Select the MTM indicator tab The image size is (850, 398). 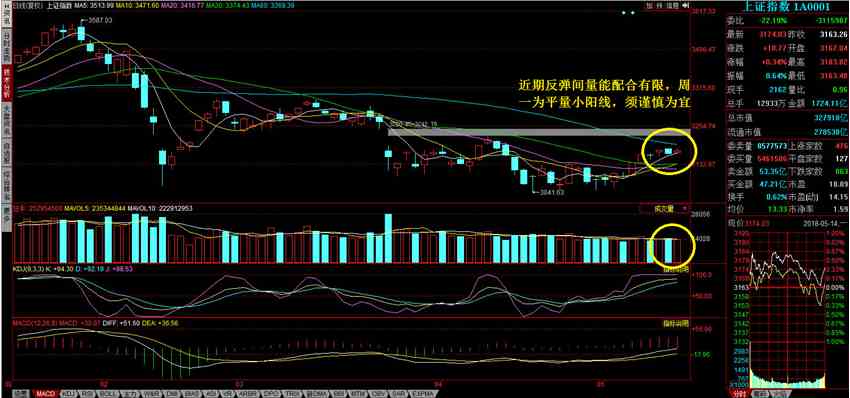(x=357, y=394)
